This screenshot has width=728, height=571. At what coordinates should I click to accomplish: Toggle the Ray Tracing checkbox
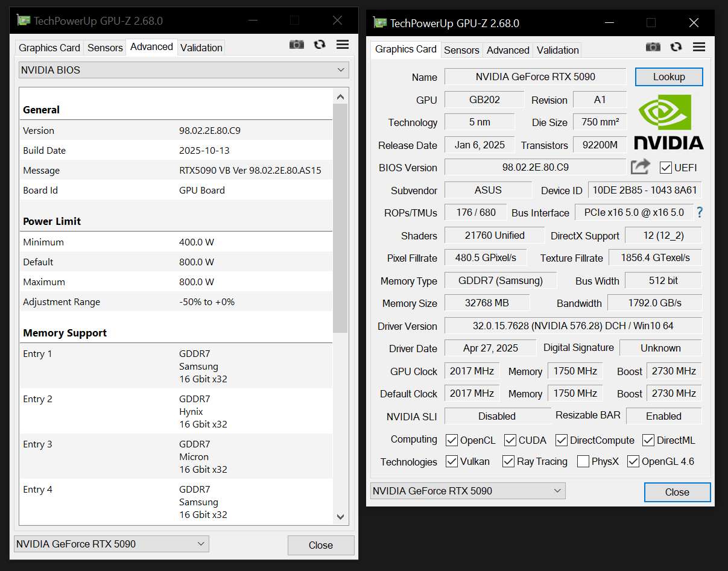pos(508,461)
